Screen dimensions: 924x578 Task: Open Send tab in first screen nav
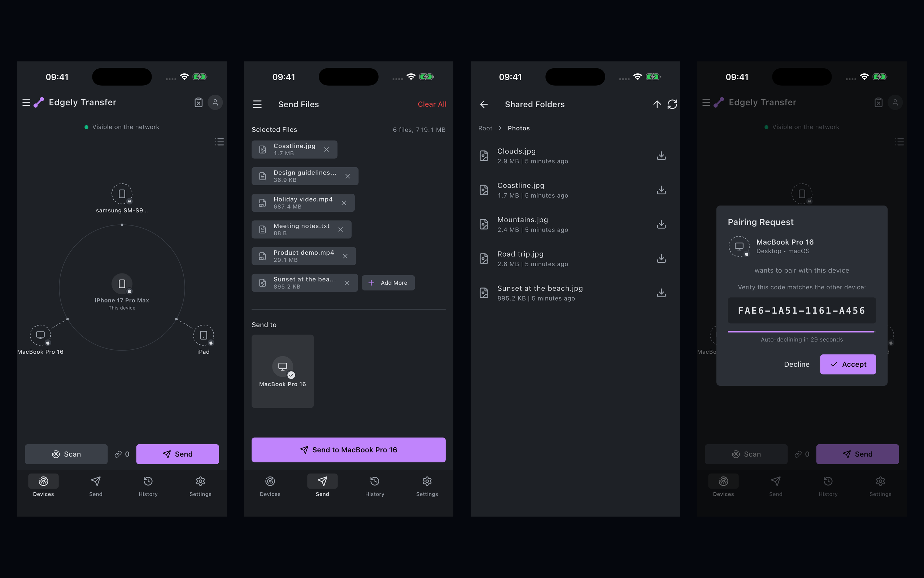click(x=96, y=486)
